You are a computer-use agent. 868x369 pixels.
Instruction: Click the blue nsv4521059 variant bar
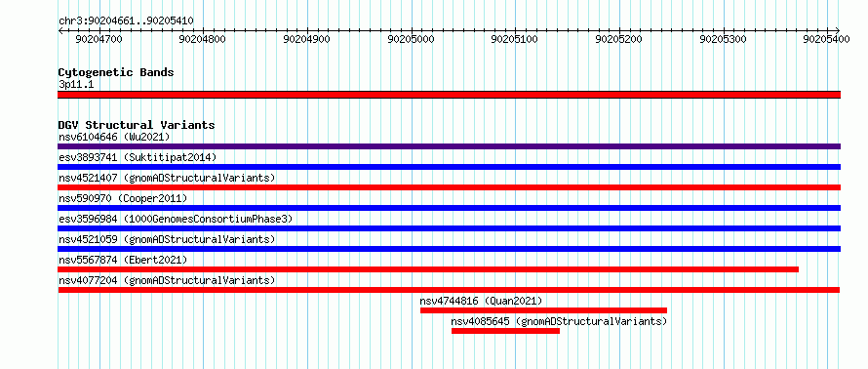tap(449, 249)
